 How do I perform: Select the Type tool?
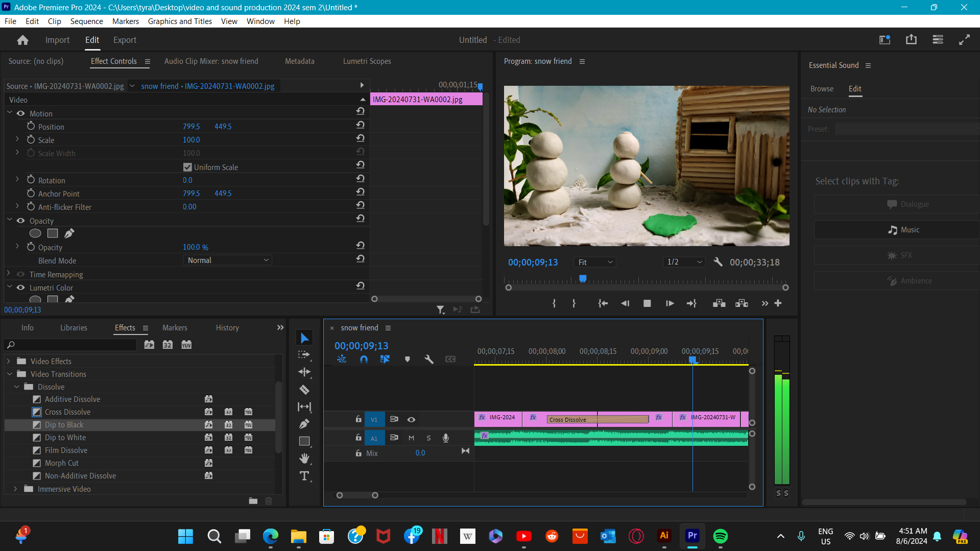click(304, 476)
